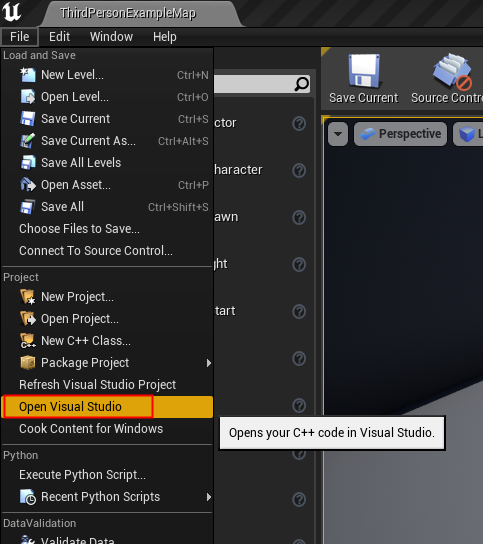
Task: Select Choose Files to Save entry
Action: pos(107,229)
